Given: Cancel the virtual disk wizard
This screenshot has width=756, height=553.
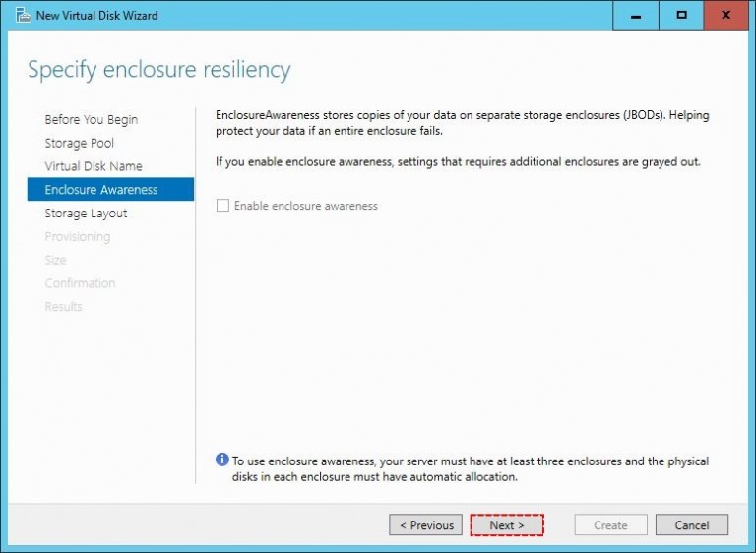Looking at the screenshot, I should (x=691, y=525).
